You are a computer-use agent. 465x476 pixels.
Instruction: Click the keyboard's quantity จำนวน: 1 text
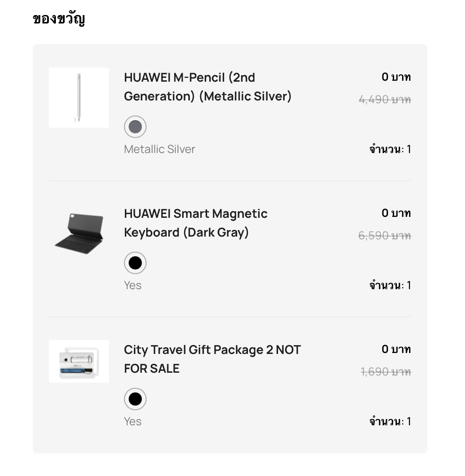pyautogui.click(x=390, y=285)
